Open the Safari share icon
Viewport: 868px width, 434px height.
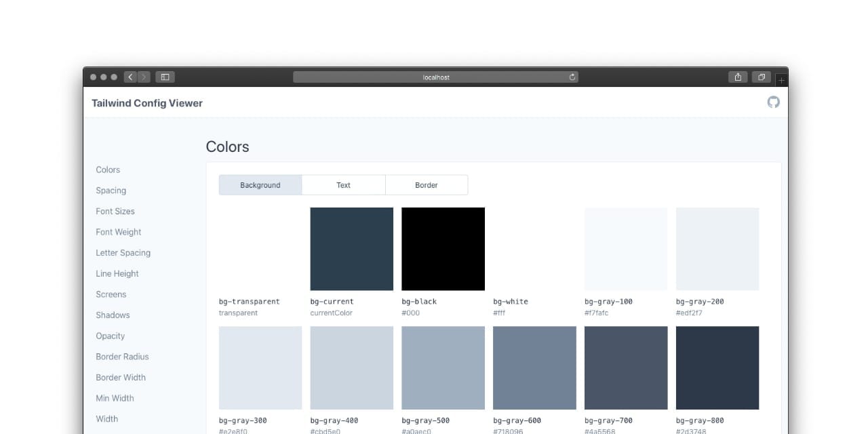pos(738,77)
